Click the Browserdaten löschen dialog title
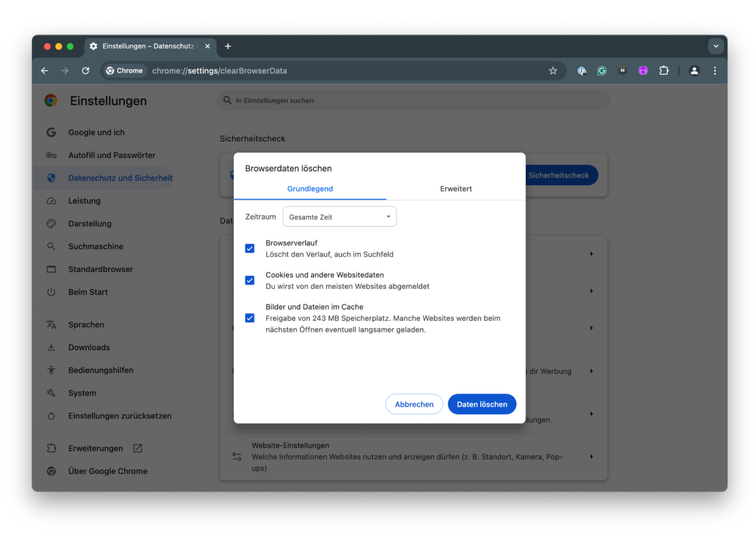The image size is (756, 543). (x=288, y=168)
